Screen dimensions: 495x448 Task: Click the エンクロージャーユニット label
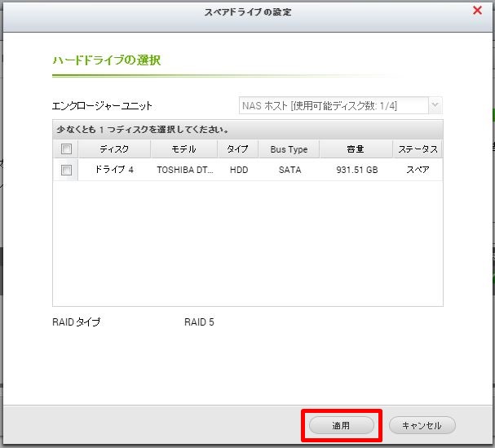pyautogui.click(x=102, y=105)
